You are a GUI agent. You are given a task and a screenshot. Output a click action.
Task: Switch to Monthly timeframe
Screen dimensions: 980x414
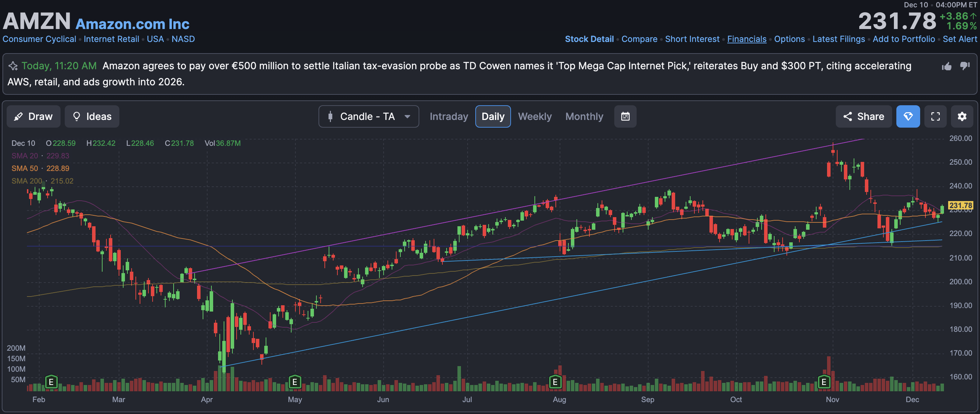pos(584,116)
